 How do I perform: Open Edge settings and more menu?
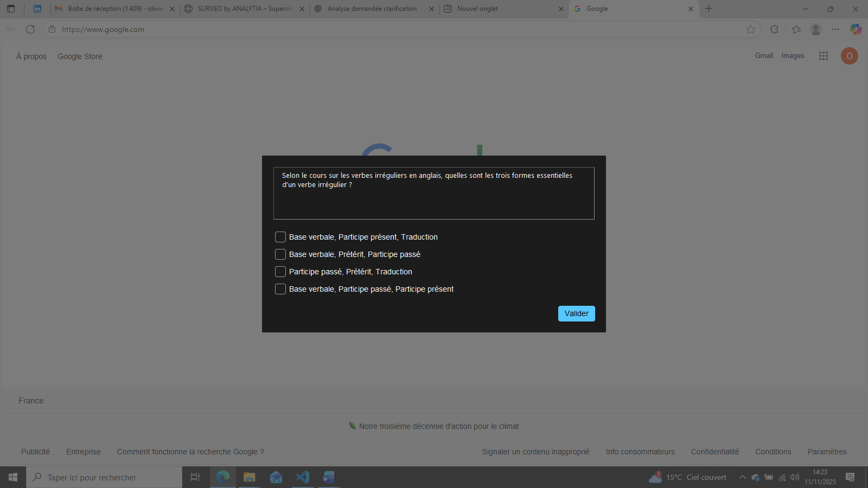coord(835,29)
